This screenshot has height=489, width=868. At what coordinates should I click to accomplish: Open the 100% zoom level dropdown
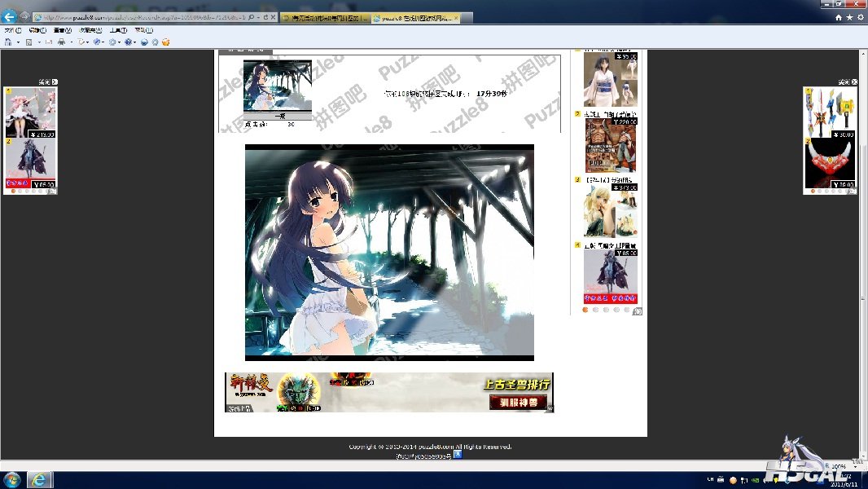pyautogui.click(x=855, y=467)
